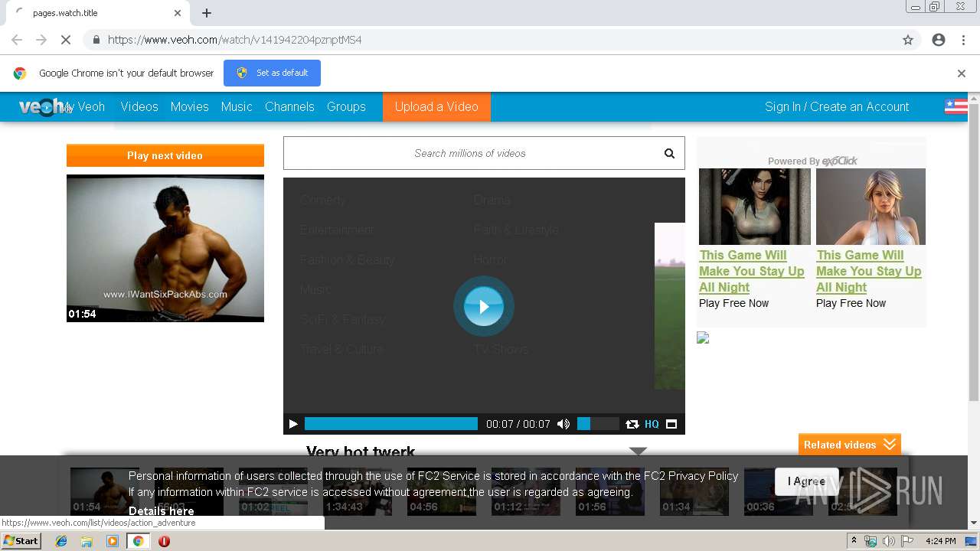Click I Agree on privacy notice

pos(806,481)
